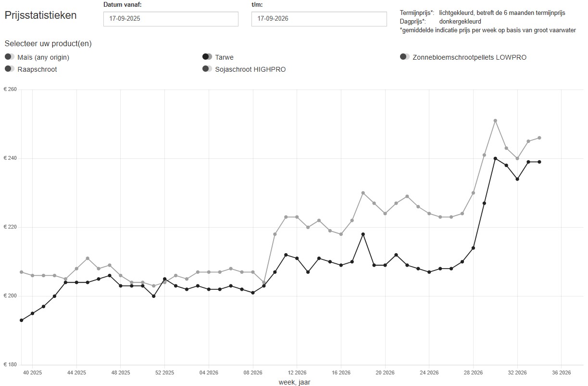The width and height of the screenshot is (588, 386).
Task: Toggle the Tarwe product switch
Action: [x=207, y=57]
